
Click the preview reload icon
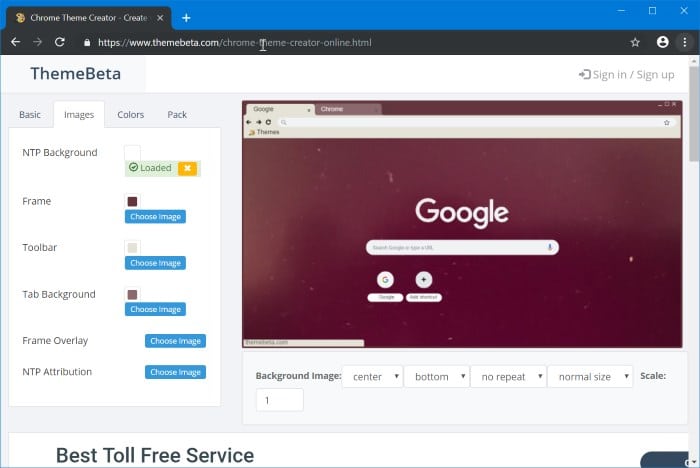point(268,122)
